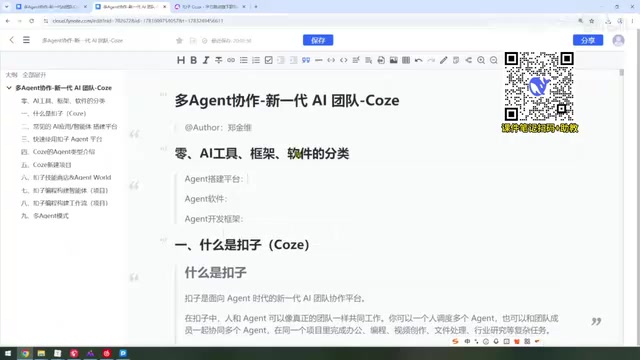The height and width of the screenshot is (360, 640).
Task: Click the heading 零、AI工具、框架、软件的分类
Action: pos(262,154)
